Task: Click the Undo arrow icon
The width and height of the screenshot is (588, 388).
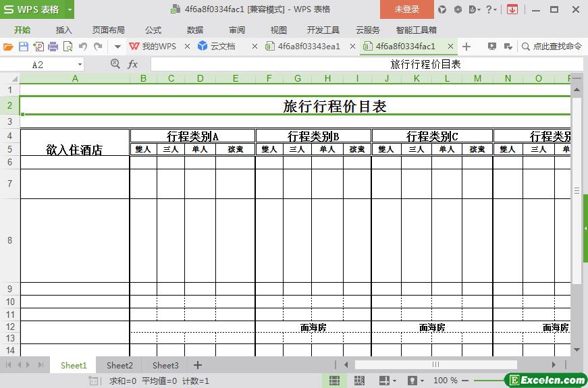Action: [83, 47]
